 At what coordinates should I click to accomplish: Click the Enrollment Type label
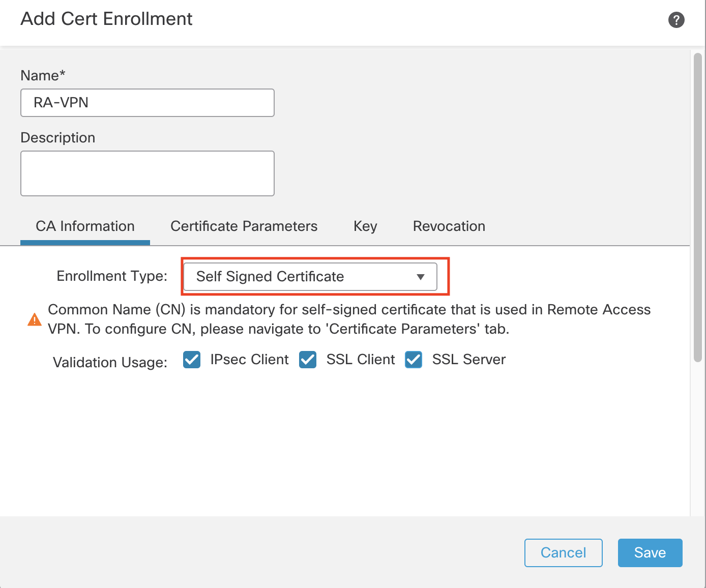click(112, 276)
